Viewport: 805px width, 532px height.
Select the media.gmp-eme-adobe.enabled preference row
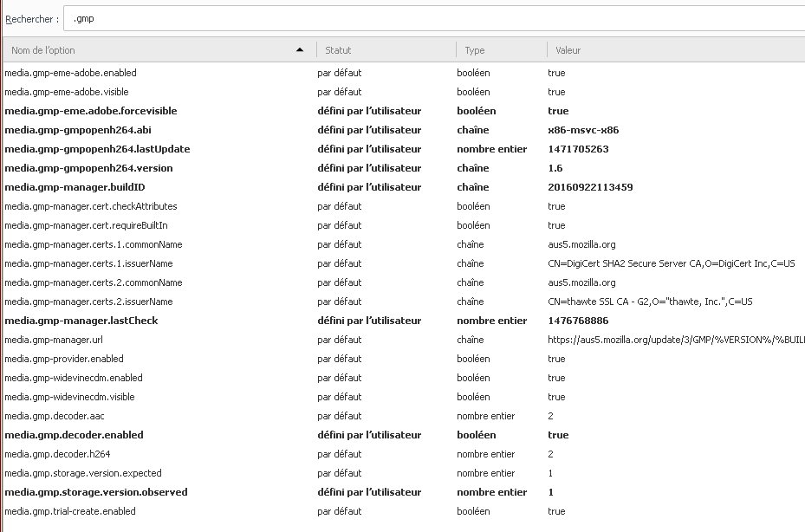click(71, 73)
